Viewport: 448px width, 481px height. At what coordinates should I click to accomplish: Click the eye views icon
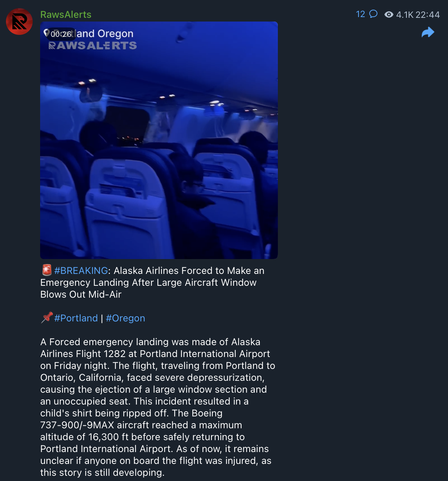tap(389, 14)
